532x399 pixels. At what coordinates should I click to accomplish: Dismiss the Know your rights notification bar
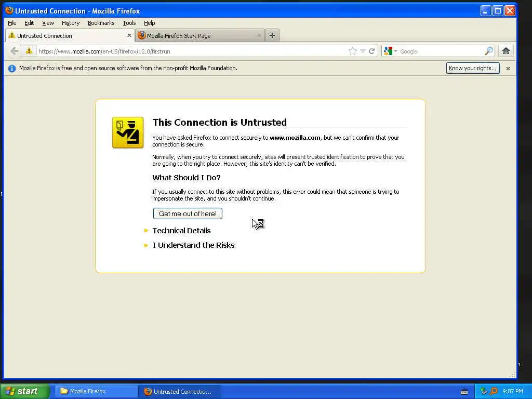(508, 68)
